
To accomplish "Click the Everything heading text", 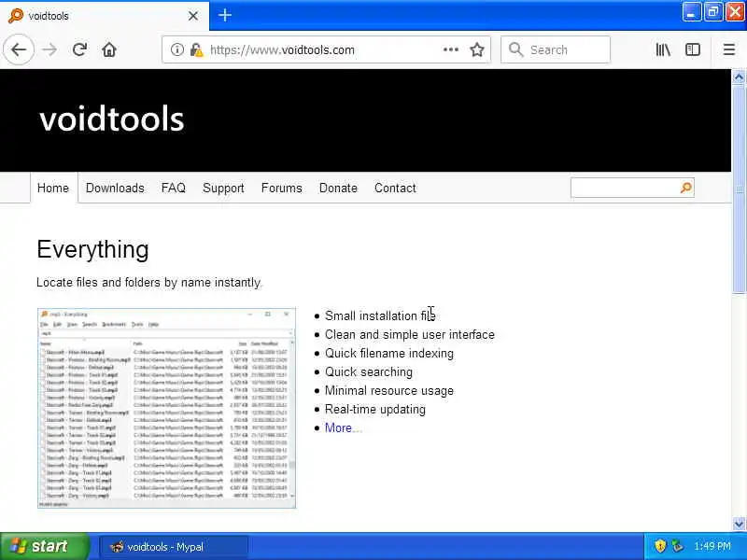I will [92, 249].
